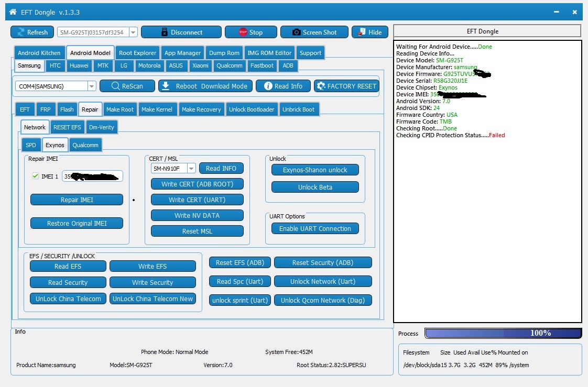Click Enable UART Connection
The image size is (588, 387).
tap(315, 228)
